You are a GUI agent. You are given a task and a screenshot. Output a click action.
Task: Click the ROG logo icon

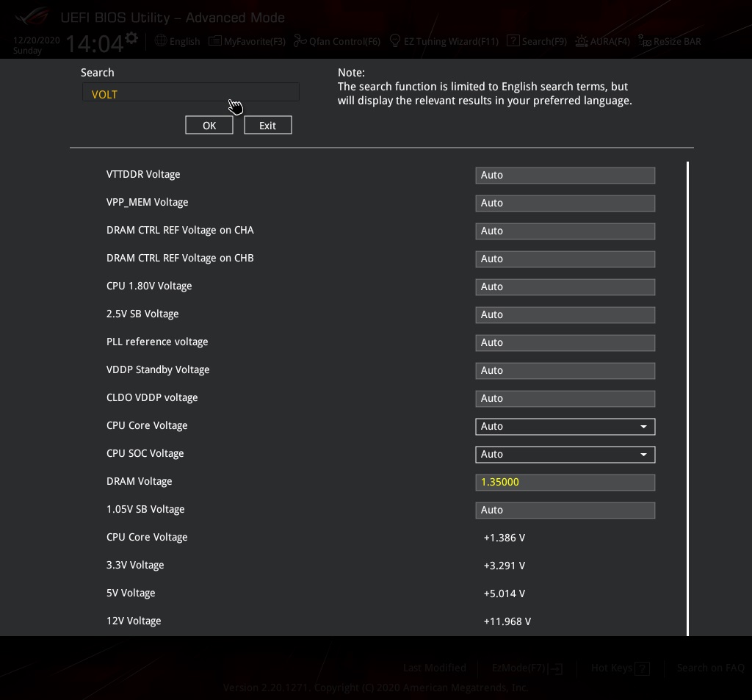point(31,17)
